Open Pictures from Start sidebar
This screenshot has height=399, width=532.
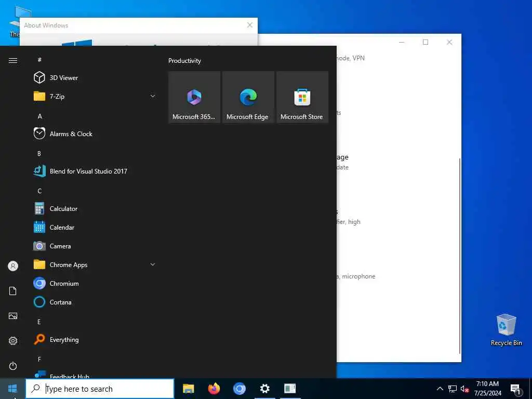pos(13,316)
